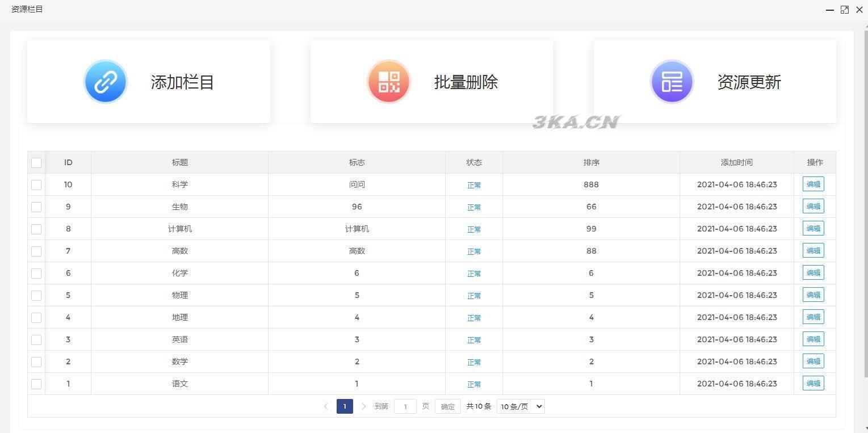Go to the previous page arrow
This screenshot has height=433, width=868.
click(326, 406)
